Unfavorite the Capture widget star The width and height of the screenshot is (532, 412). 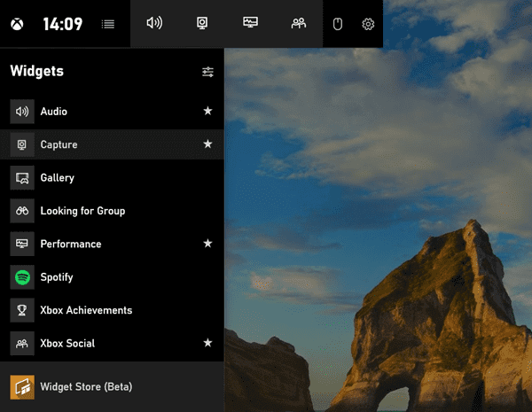pos(207,144)
